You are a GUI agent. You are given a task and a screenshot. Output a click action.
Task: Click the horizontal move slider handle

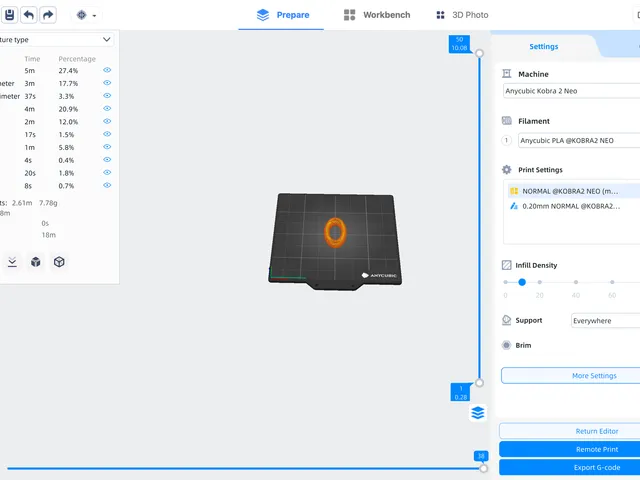click(484, 468)
